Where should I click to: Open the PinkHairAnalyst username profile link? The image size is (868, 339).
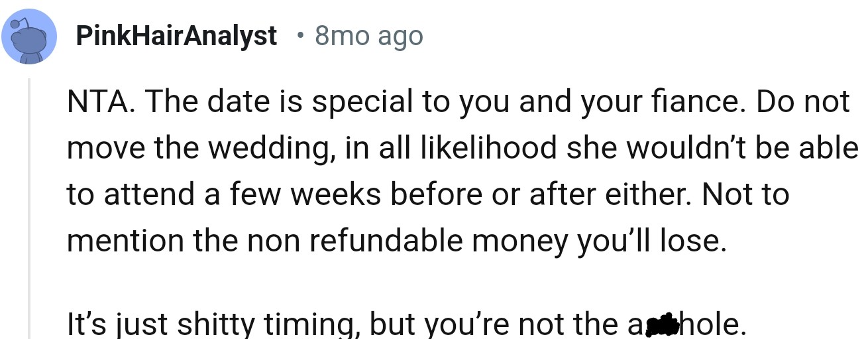click(176, 36)
